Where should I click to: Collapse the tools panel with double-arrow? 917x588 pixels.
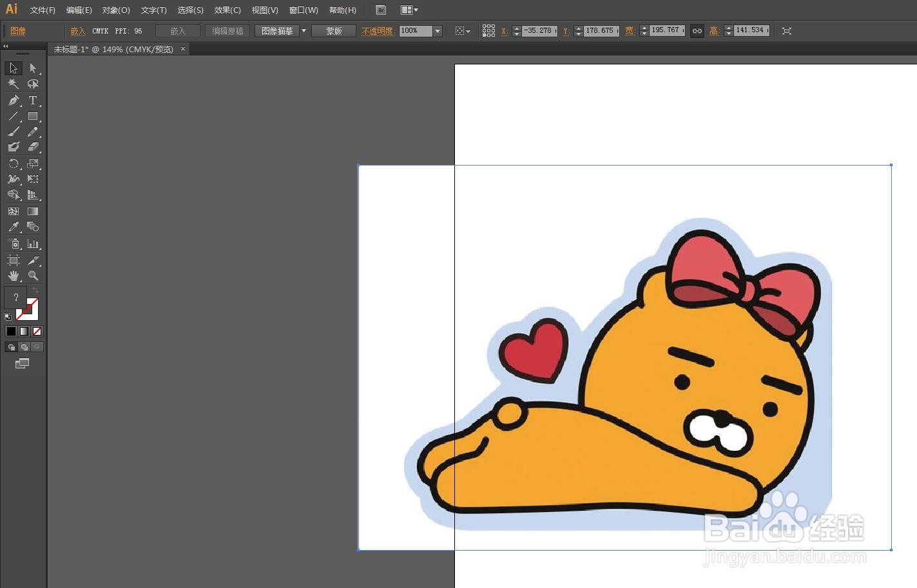[6, 46]
